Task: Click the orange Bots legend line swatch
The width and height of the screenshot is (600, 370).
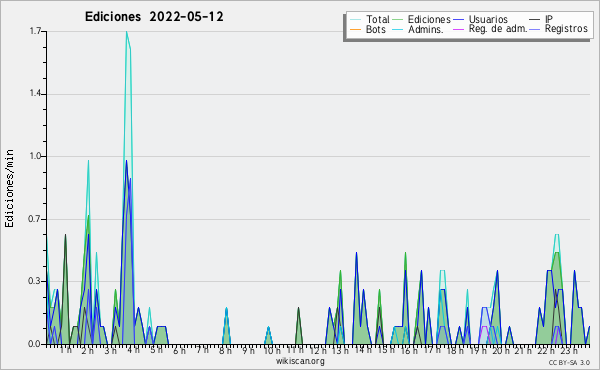Action: click(355, 29)
